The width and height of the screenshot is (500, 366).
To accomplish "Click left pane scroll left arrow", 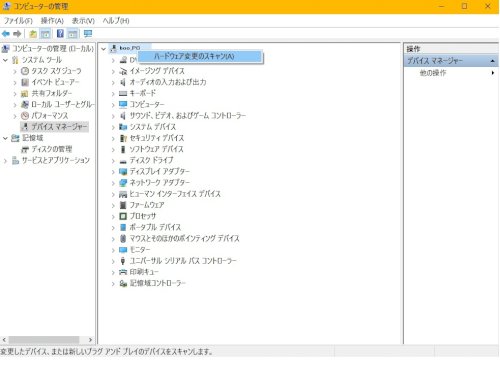I will tap(4, 340).
